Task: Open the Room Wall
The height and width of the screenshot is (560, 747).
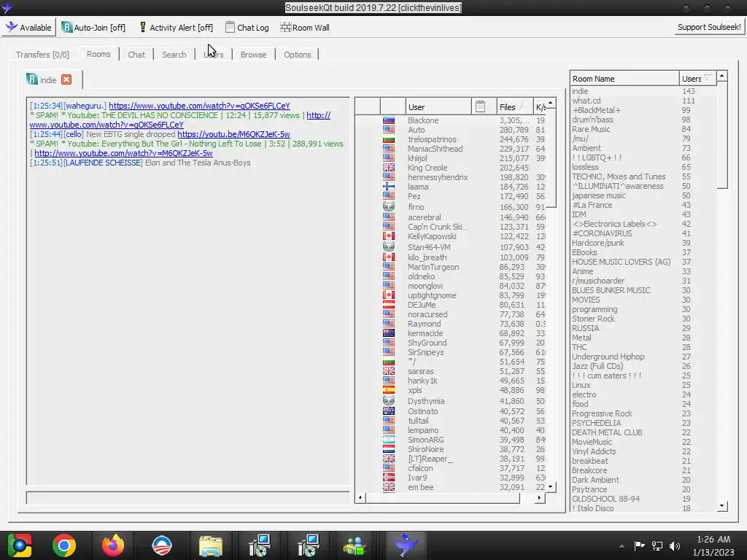Action: point(305,27)
